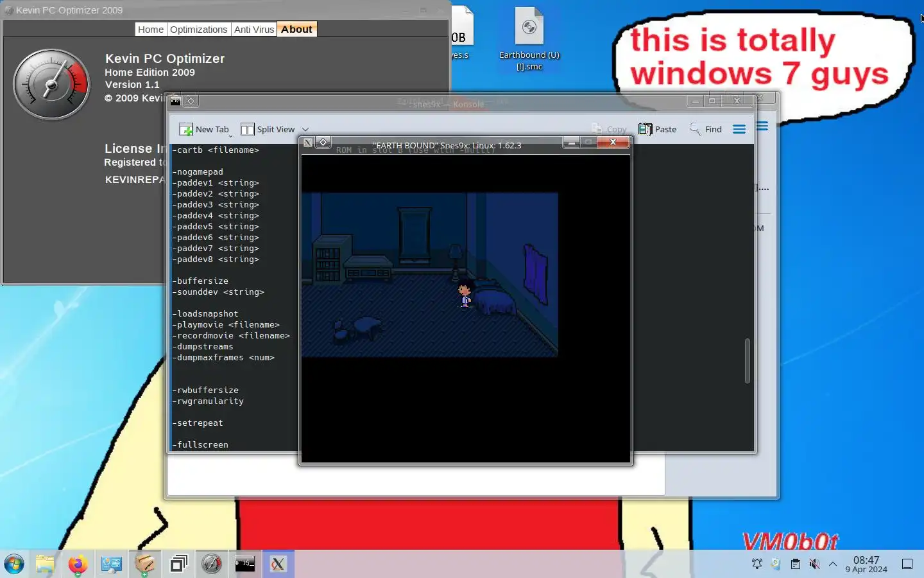Click the Konsole keep-above diamond titlebar button
The image size is (924, 578).
[191, 101]
